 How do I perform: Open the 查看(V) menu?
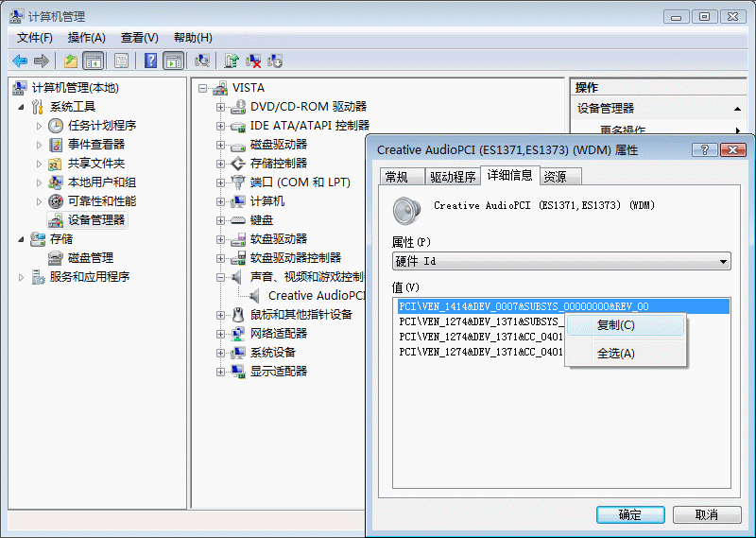pyautogui.click(x=139, y=37)
